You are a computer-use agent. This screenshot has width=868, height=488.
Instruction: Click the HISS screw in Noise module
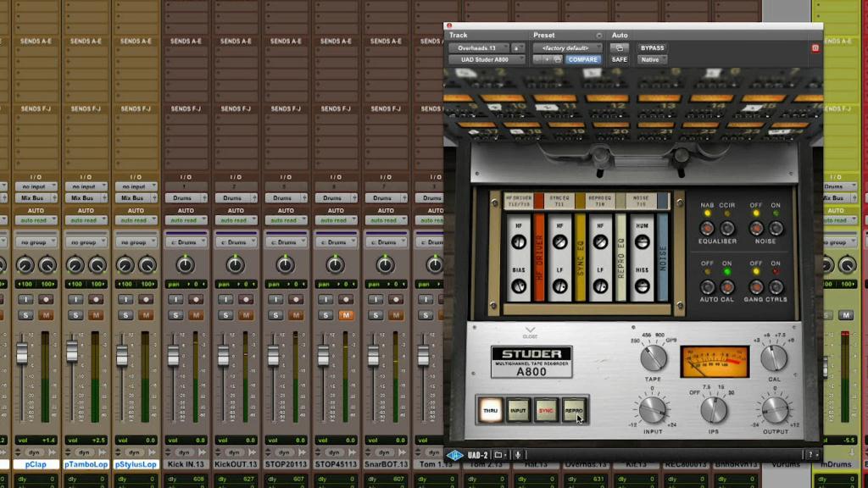[x=643, y=286]
